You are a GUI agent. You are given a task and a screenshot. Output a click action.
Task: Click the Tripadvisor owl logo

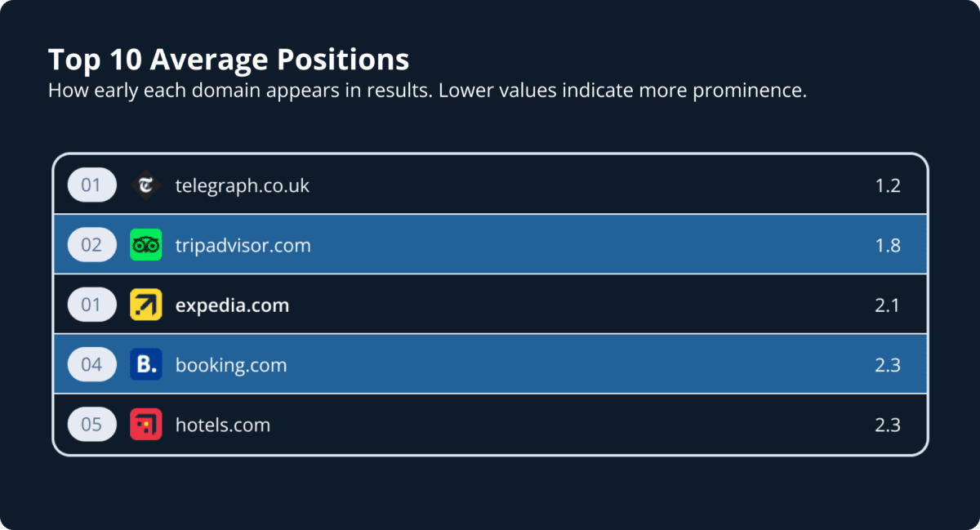coord(146,245)
